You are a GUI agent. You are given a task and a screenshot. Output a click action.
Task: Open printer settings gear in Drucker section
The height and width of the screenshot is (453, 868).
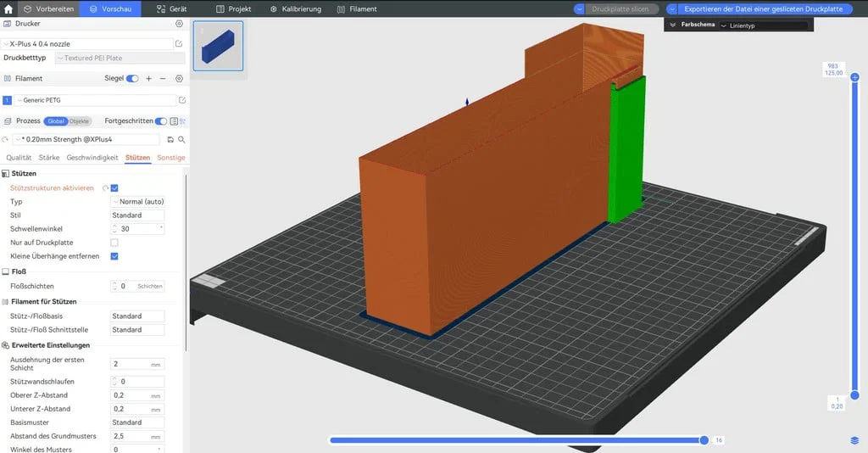click(x=179, y=24)
